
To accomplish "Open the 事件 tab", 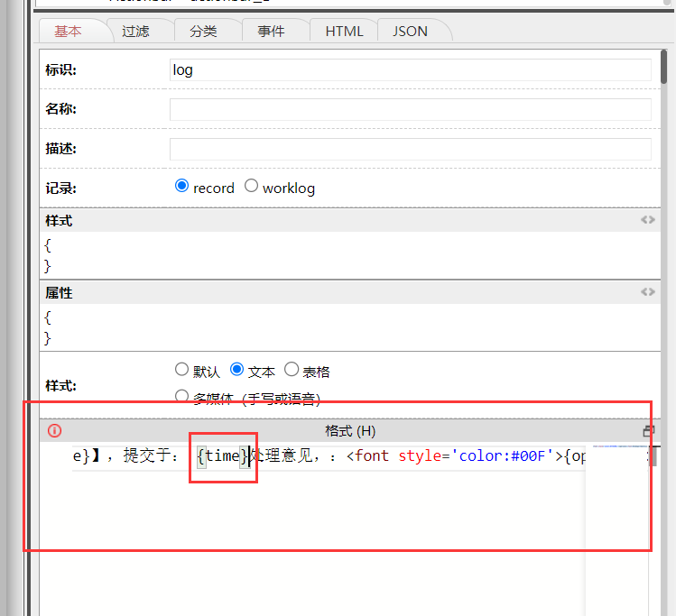I will [x=271, y=31].
